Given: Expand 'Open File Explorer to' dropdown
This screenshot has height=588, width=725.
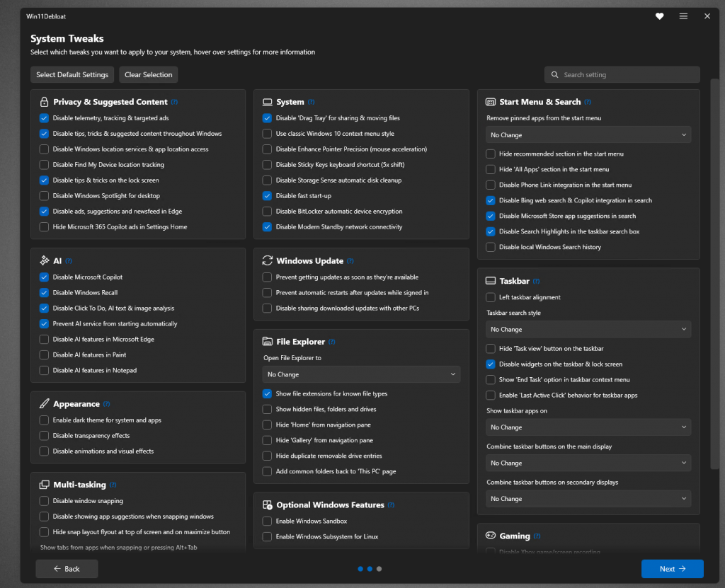Looking at the screenshot, I should (x=361, y=374).
